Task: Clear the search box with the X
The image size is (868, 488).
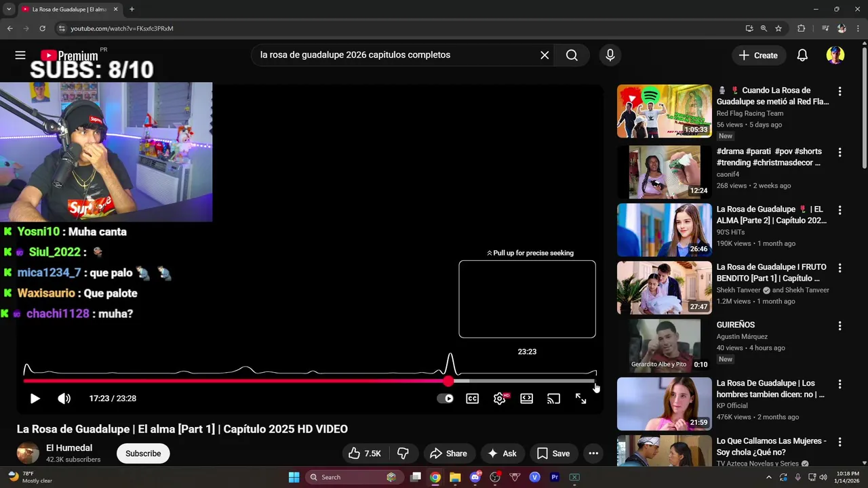Action: click(545, 55)
